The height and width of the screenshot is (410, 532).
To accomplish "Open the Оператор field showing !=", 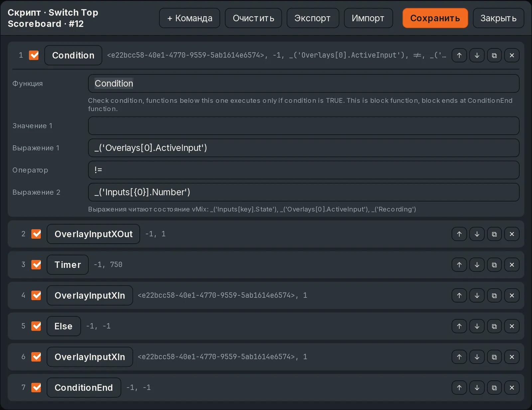I will point(304,170).
